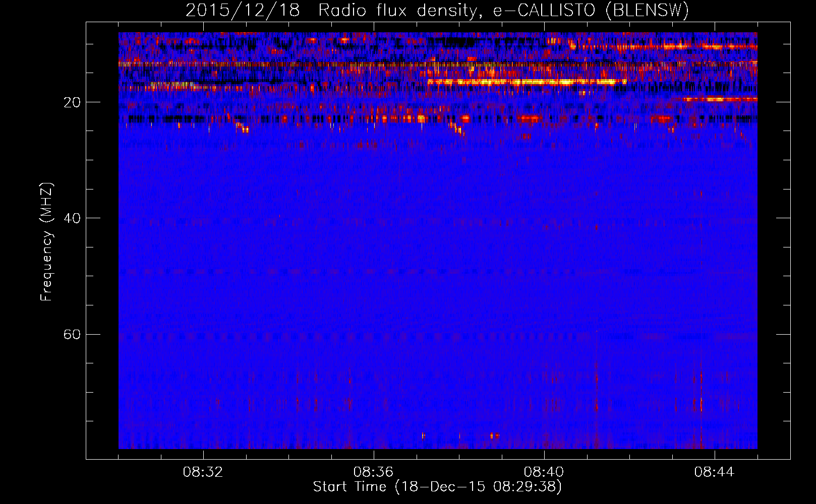Click the 'Frequency (MHZ)' y-axis label
This screenshot has width=816, height=504.
(x=46, y=242)
